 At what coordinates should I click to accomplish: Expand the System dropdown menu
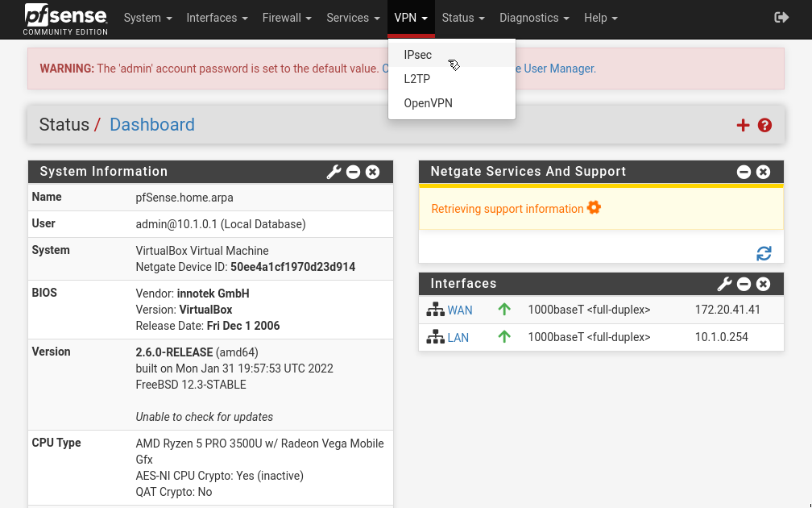(147, 18)
